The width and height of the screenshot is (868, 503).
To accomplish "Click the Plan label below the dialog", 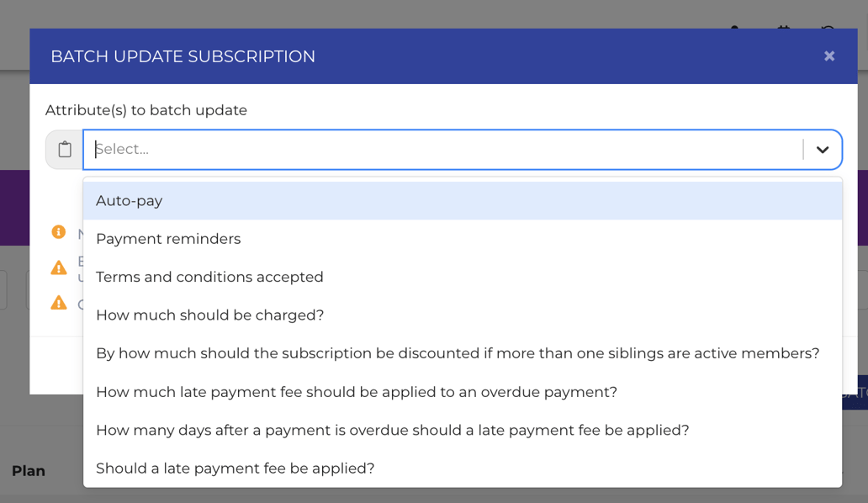I will (29, 471).
